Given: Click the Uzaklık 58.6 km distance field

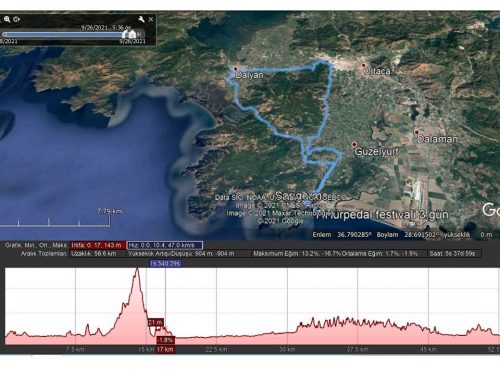Looking at the screenshot, I should pos(98,254).
